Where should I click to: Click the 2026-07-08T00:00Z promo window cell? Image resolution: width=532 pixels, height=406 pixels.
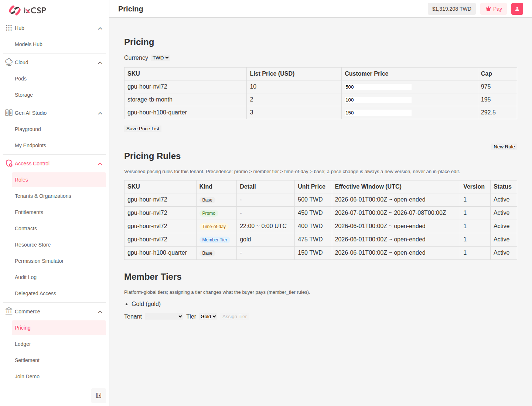(396, 213)
